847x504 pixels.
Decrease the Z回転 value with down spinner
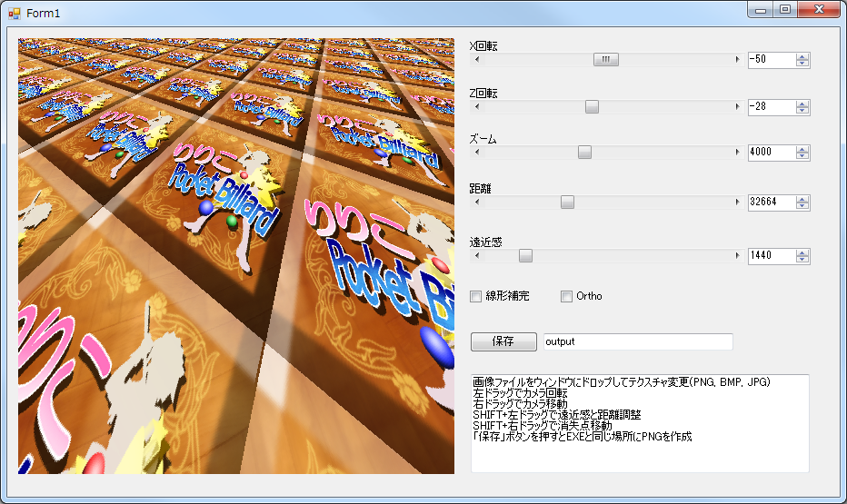[802, 111]
